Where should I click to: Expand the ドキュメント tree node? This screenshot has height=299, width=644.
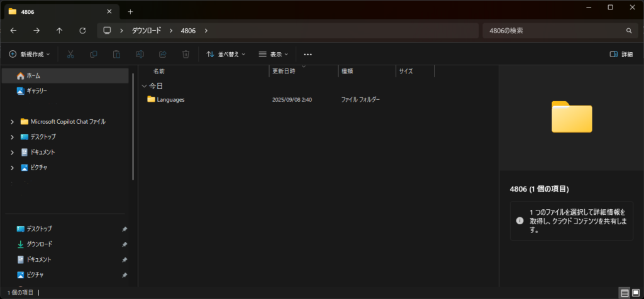click(12, 152)
